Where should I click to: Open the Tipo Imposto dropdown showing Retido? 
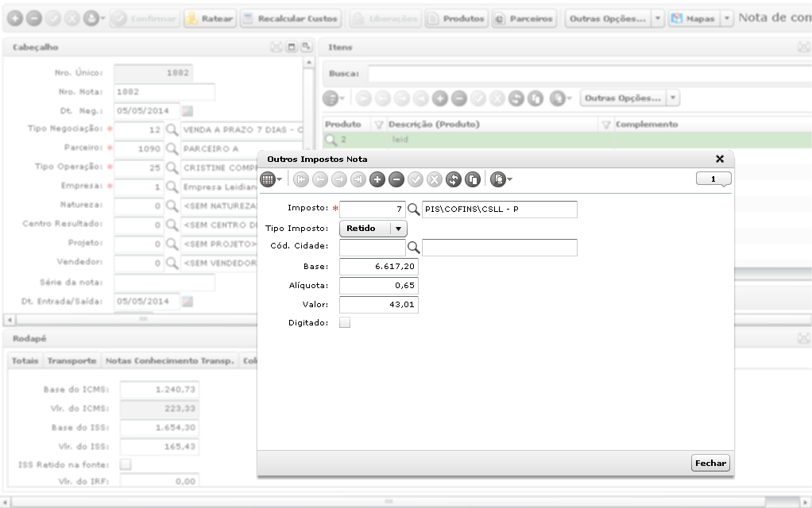[373, 229]
